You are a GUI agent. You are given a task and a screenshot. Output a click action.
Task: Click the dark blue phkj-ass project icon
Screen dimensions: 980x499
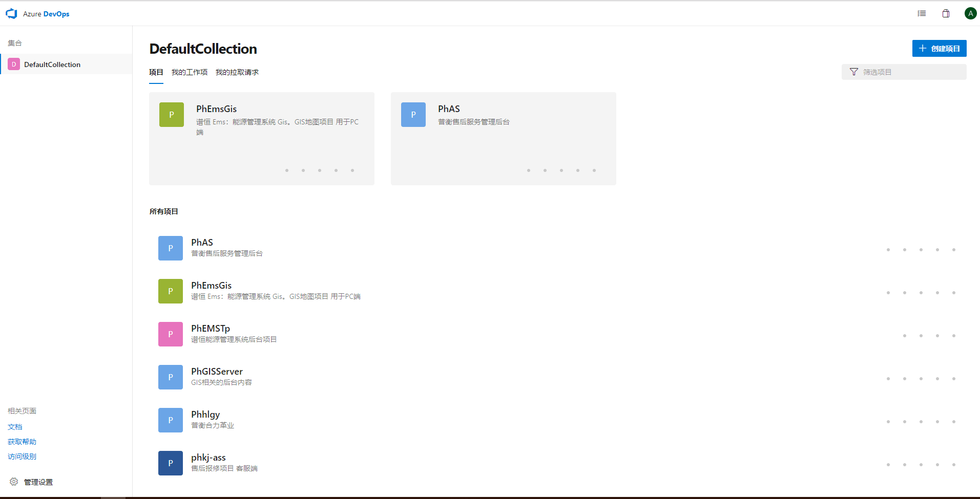point(171,463)
